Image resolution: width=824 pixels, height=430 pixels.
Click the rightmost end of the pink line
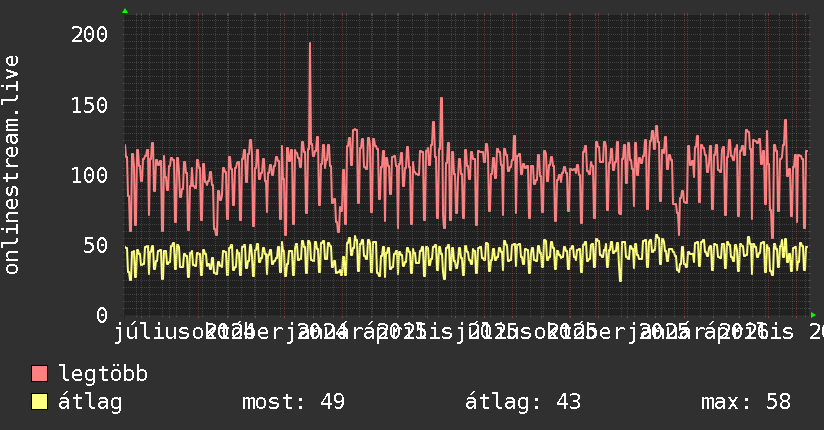[807, 152]
